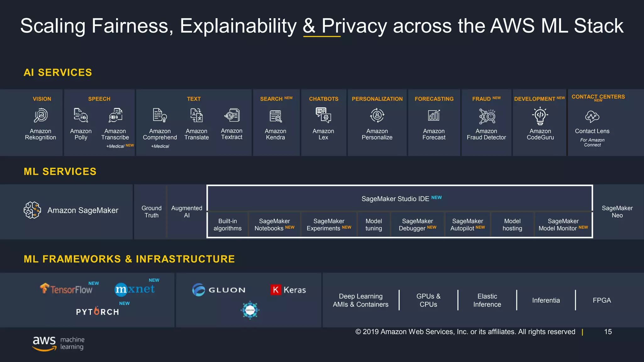This screenshot has height=362, width=644.
Task: Open SageMaker Notebooks tile
Action: click(x=275, y=225)
